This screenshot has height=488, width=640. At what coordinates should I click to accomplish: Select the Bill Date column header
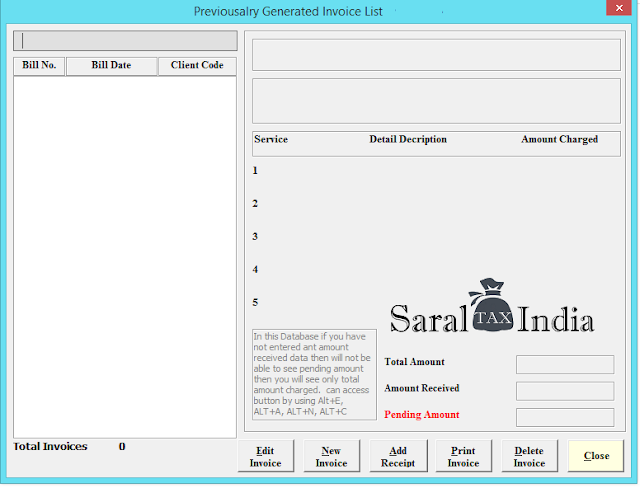111,65
